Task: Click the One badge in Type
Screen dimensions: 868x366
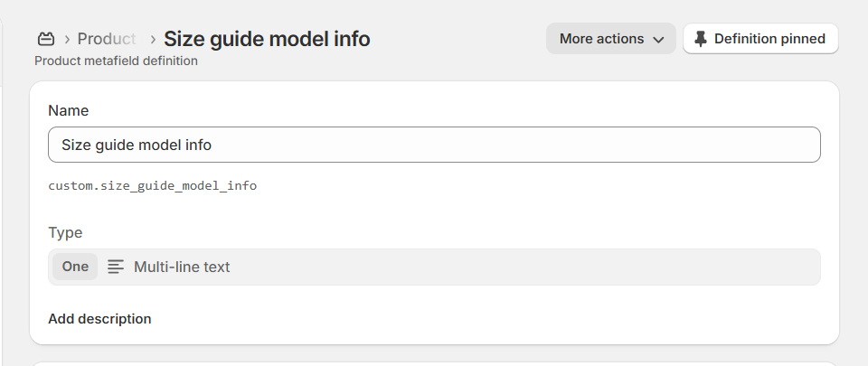Action: pos(75,267)
